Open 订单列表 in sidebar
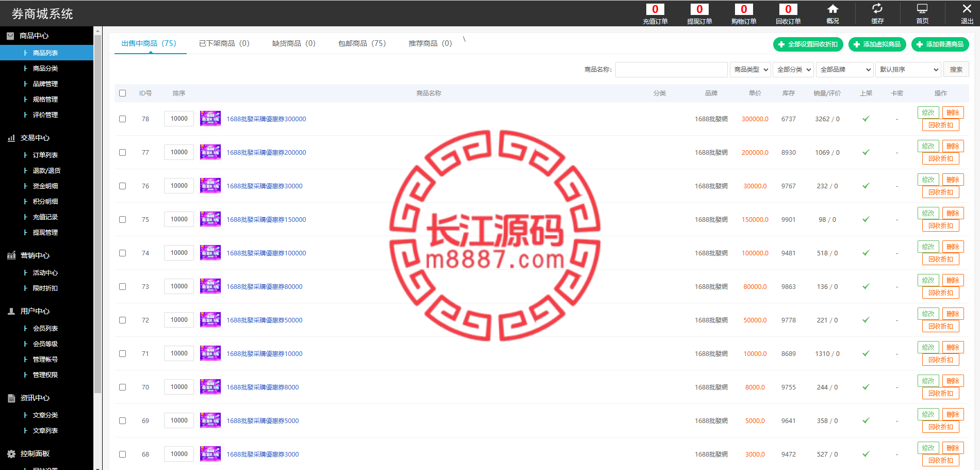980x470 pixels. [46, 155]
